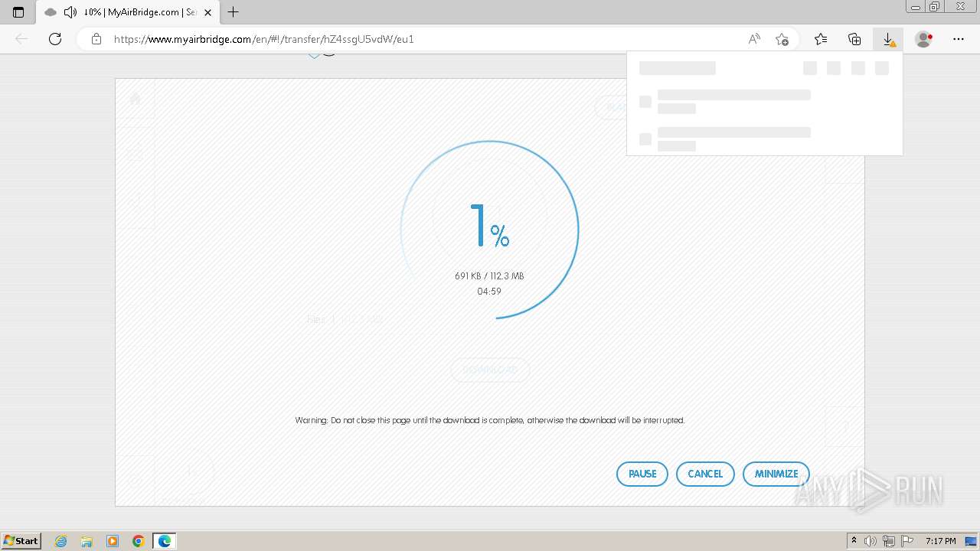The height and width of the screenshot is (551, 980).
Task: Click the circular 1% progress indicator
Action: click(x=490, y=230)
